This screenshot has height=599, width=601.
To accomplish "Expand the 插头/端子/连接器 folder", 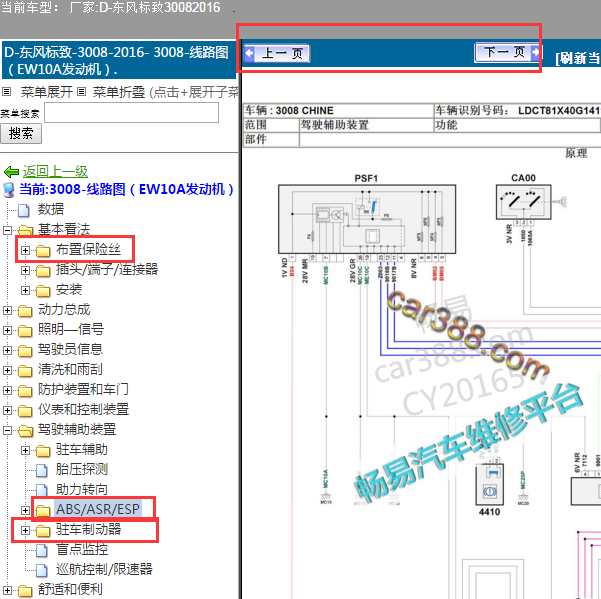I will click(25, 270).
